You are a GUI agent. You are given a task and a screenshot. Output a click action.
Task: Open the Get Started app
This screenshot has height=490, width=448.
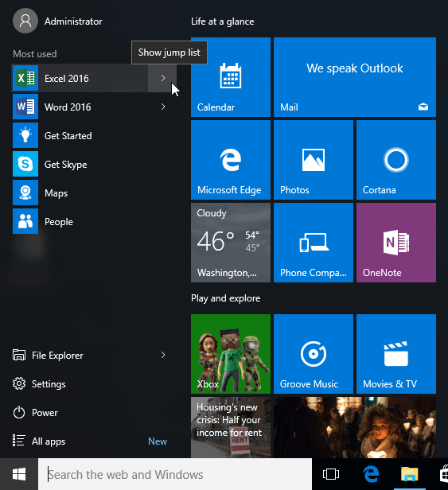94,135
